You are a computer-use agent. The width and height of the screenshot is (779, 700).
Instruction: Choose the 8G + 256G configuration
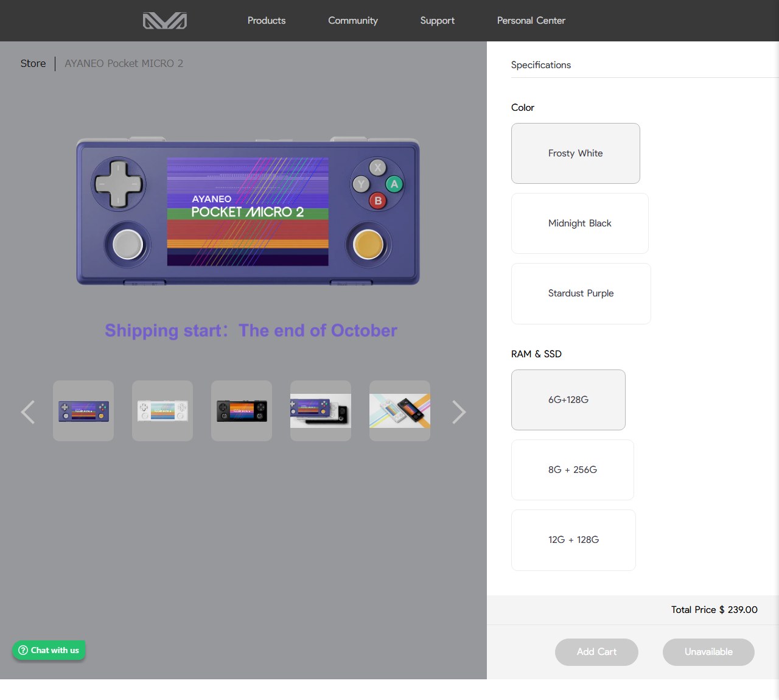(573, 470)
